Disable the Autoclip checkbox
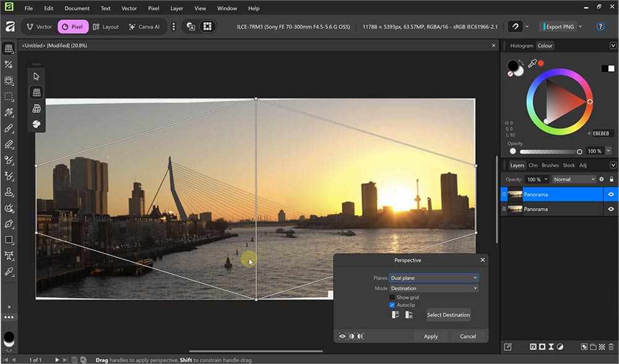 click(391, 305)
